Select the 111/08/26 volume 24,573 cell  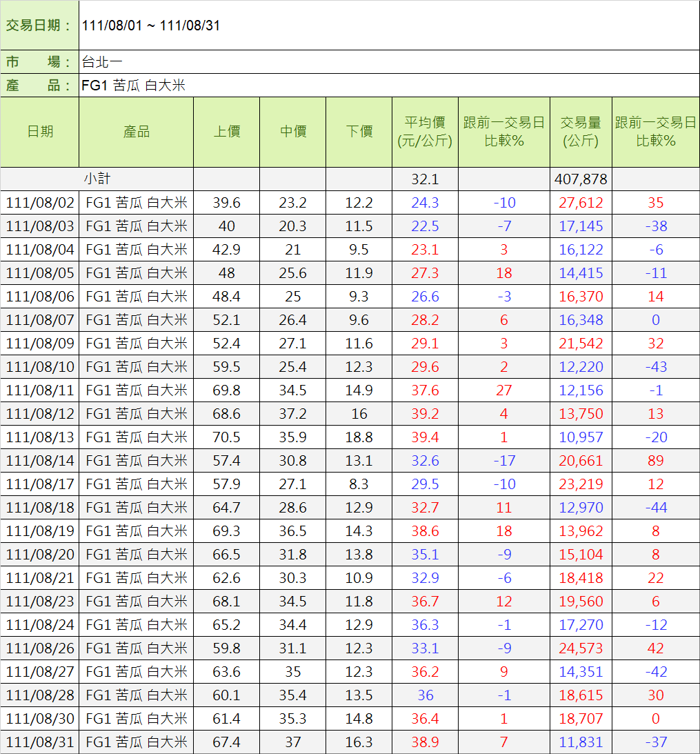(x=581, y=648)
